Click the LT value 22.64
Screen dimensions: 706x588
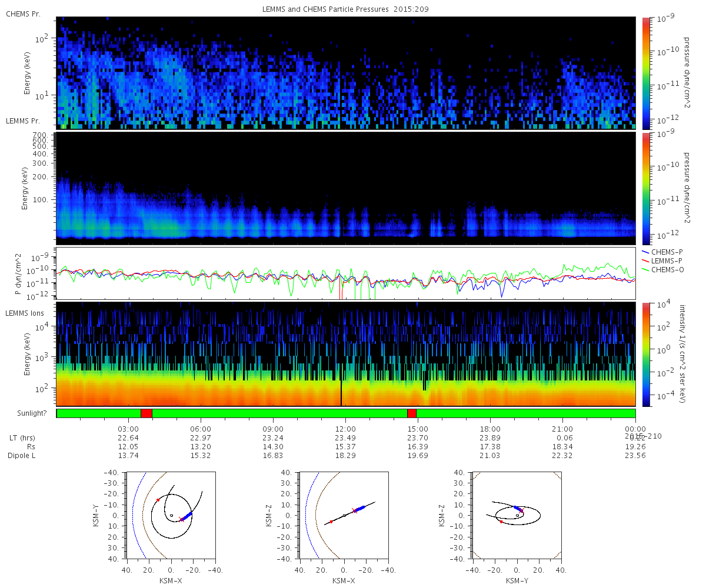click(128, 438)
